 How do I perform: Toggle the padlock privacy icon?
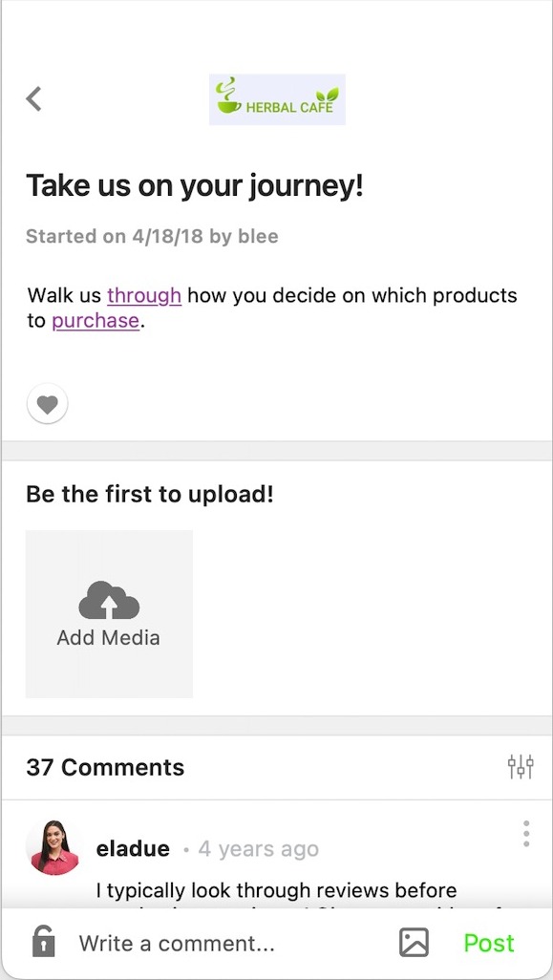43,942
